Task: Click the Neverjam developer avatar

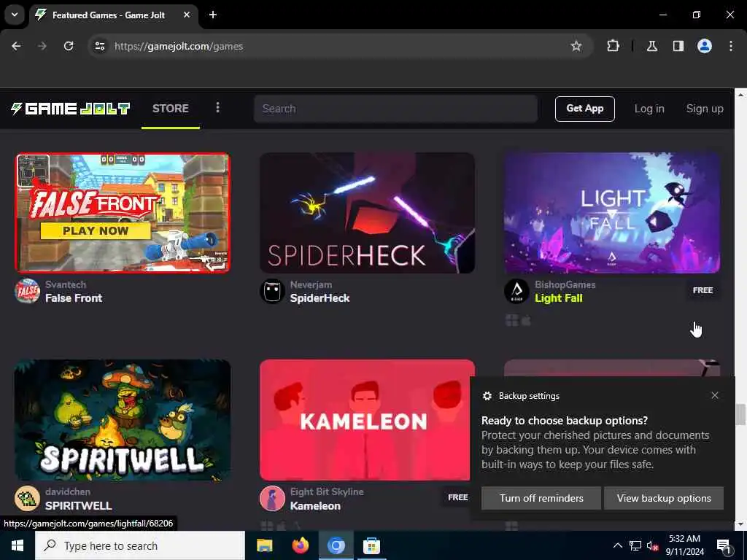Action: (272, 291)
